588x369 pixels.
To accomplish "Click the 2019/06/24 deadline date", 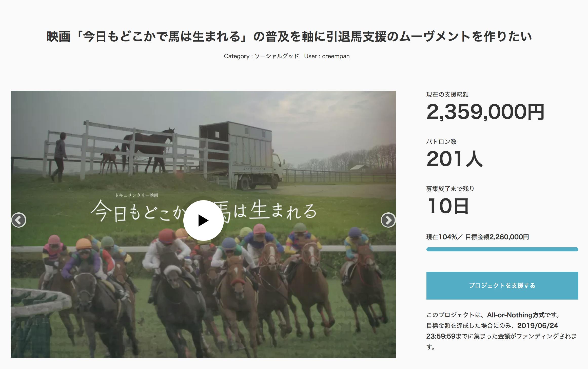I will click(x=538, y=326).
